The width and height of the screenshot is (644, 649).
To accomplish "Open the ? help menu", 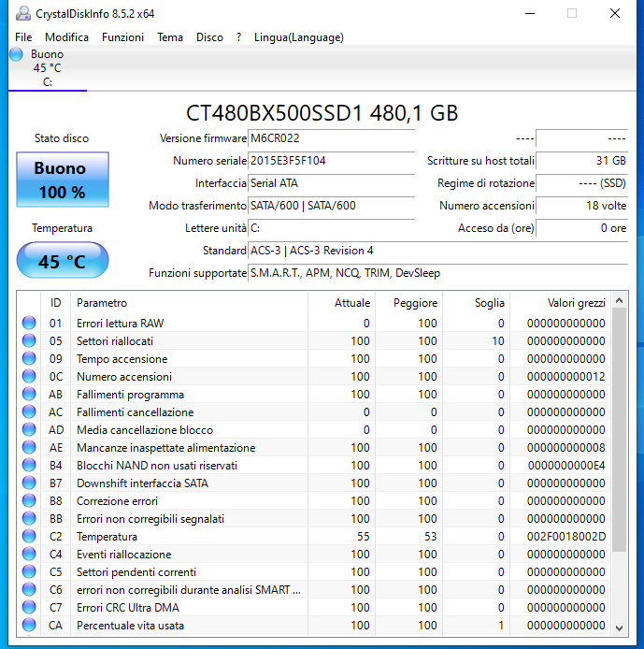I will [238, 37].
